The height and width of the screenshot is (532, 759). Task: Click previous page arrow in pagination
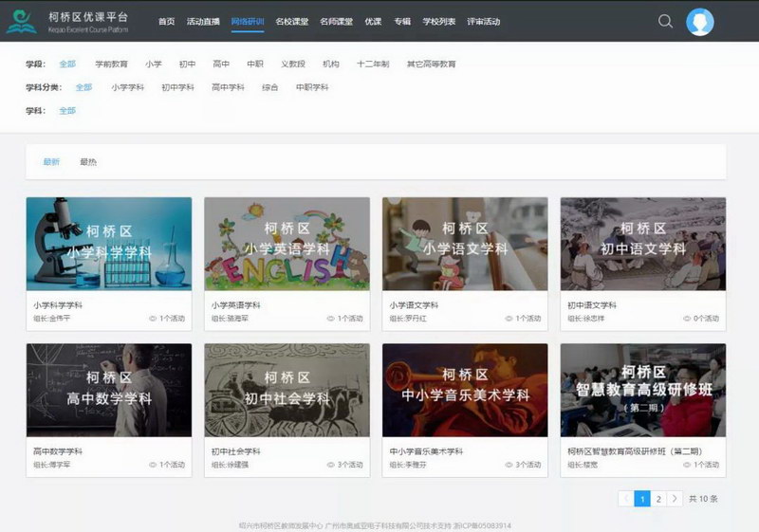626,498
